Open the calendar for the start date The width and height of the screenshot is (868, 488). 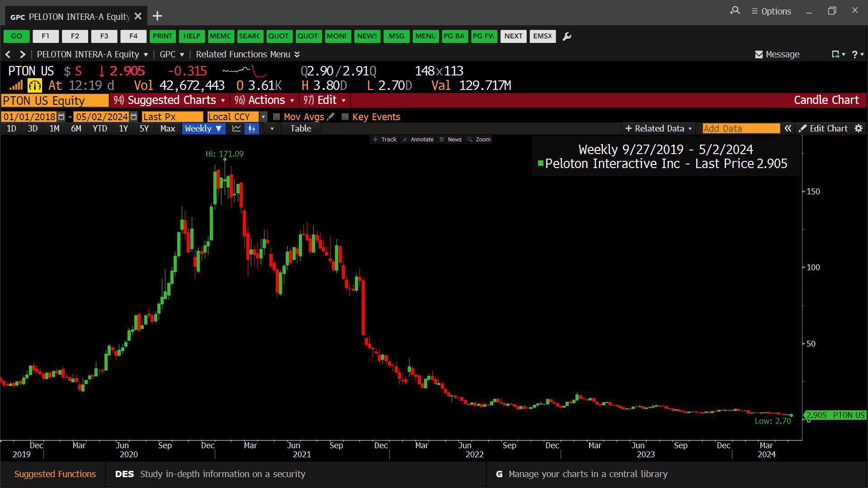(61, 117)
